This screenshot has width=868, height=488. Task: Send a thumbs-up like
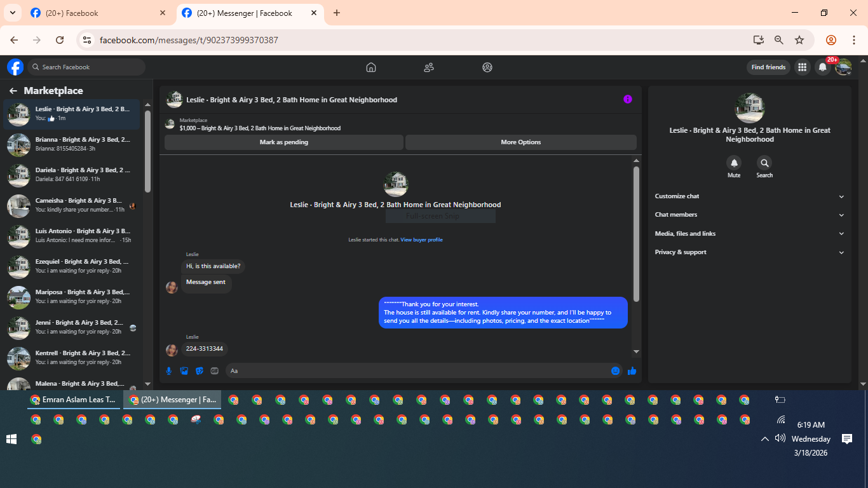[632, 371]
